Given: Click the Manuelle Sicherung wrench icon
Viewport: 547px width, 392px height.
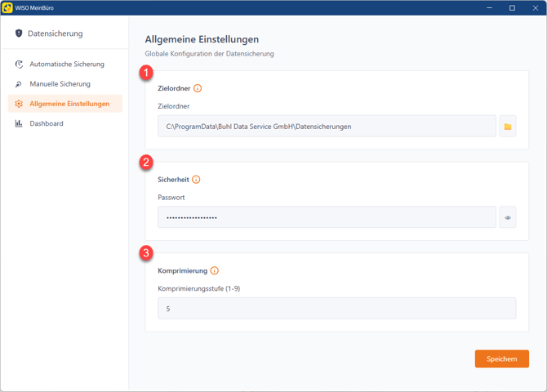Looking at the screenshot, I should [x=19, y=84].
